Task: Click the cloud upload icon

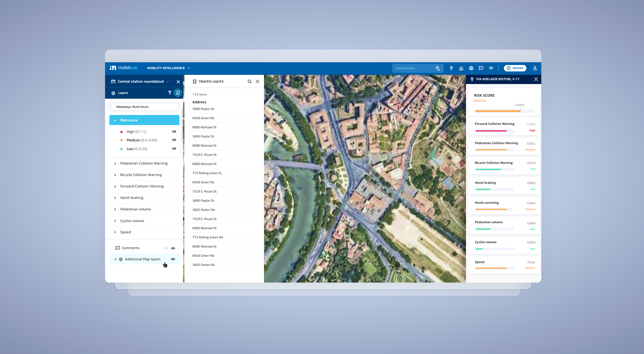Action: coord(491,68)
